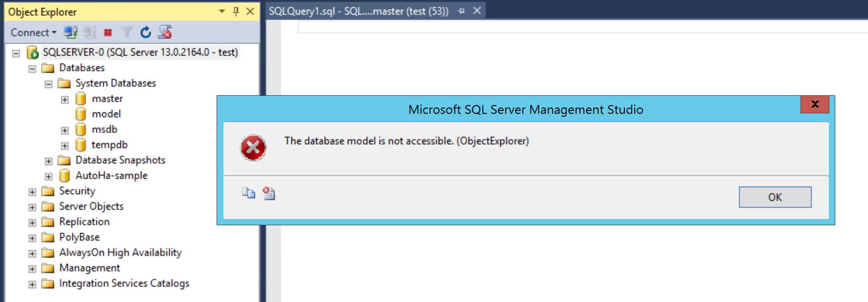
Task: Click the 'database model is not accessible' message
Action: 406,141
